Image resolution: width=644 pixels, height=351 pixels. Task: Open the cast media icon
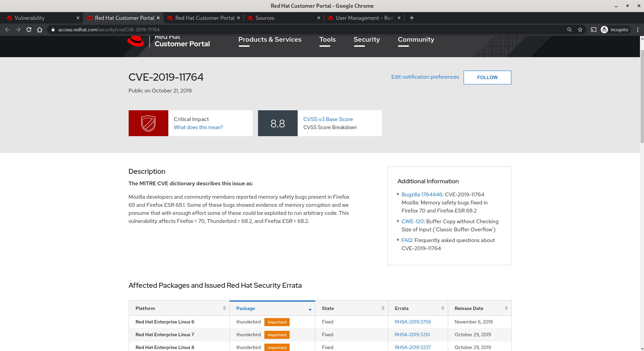coord(594,30)
